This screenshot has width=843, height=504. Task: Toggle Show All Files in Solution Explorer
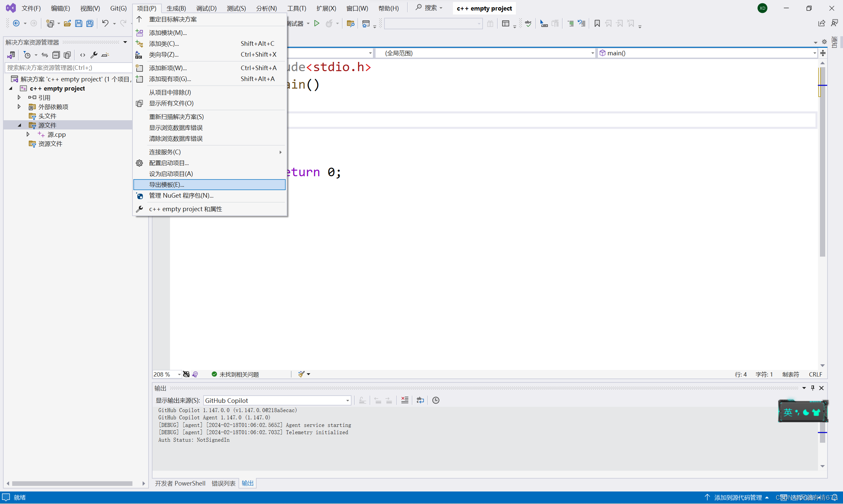[67, 55]
